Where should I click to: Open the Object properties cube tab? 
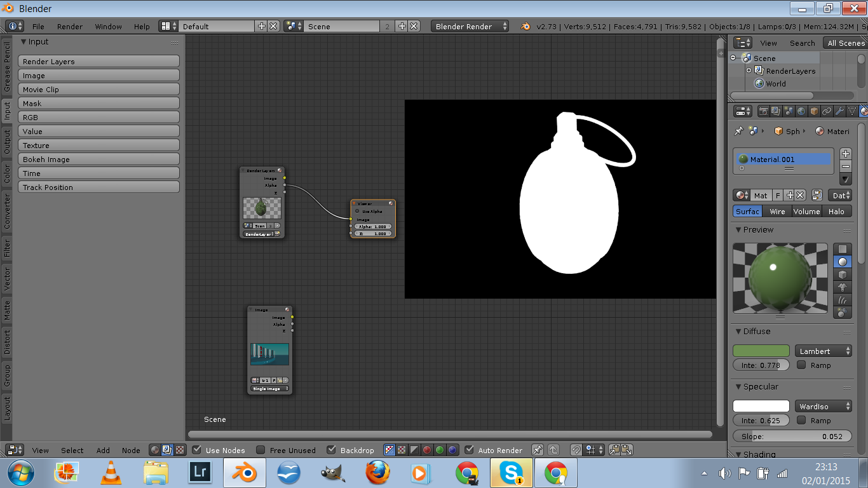tap(814, 111)
